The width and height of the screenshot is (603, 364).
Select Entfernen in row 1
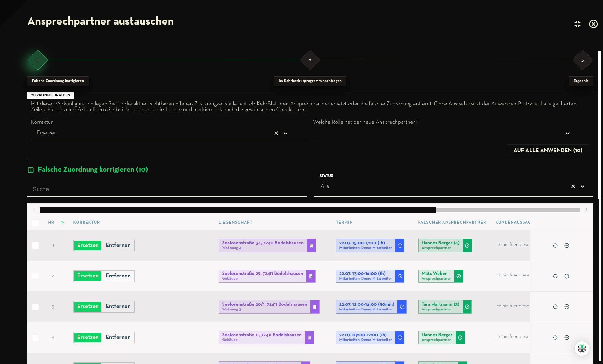[x=118, y=245]
